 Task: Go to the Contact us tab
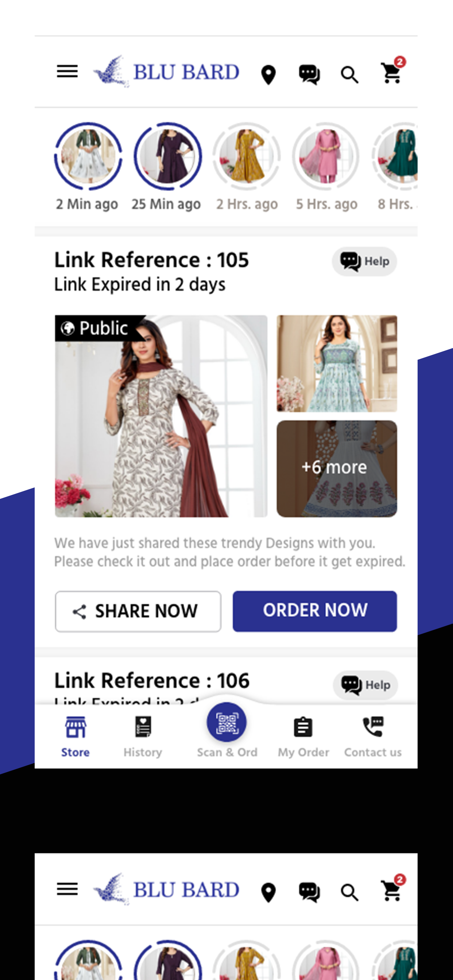pyautogui.click(x=373, y=736)
